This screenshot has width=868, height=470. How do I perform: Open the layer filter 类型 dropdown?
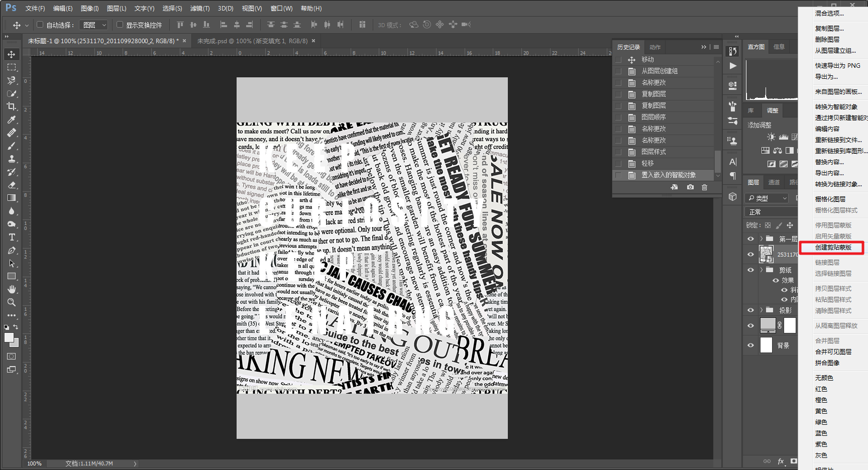[767, 198]
